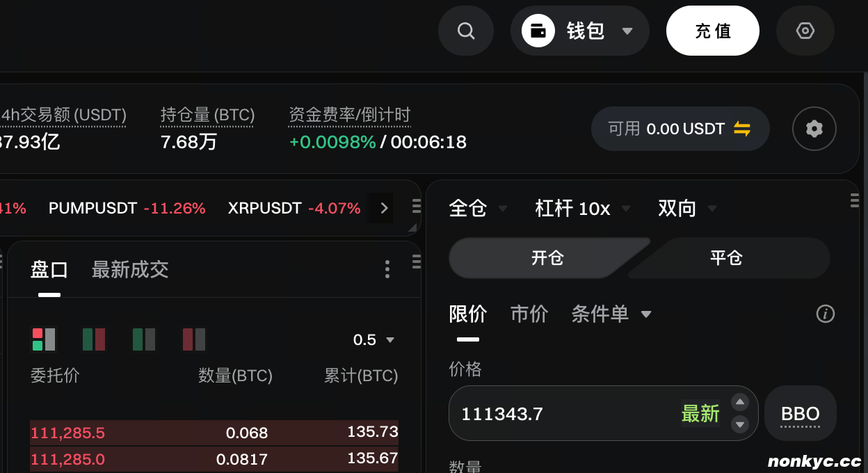
Task: Select the 市价 market order tab
Action: coord(529,314)
